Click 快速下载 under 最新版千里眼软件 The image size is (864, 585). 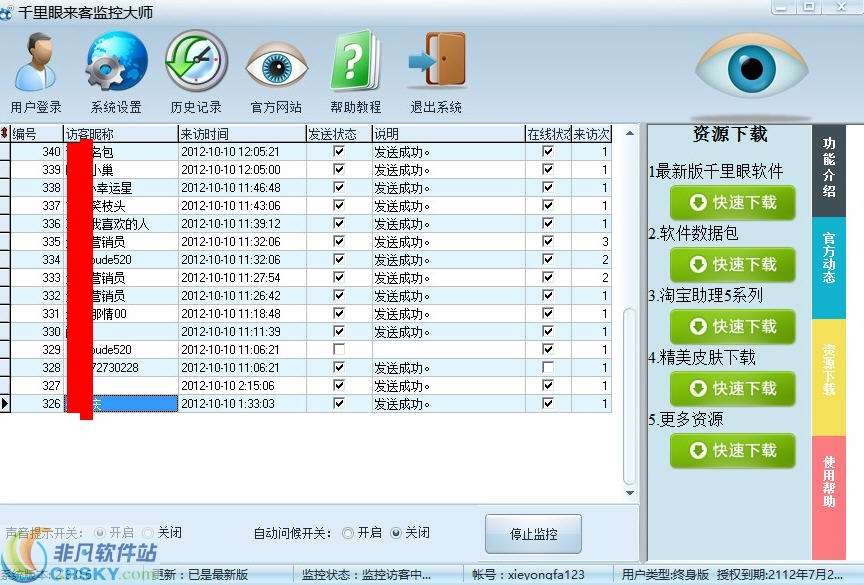pos(732,203)
